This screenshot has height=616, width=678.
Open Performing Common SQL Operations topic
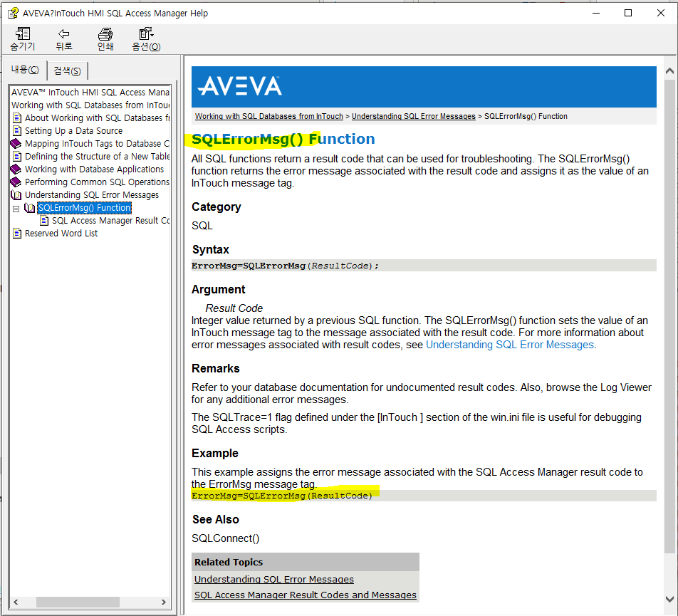pos(97,182)
